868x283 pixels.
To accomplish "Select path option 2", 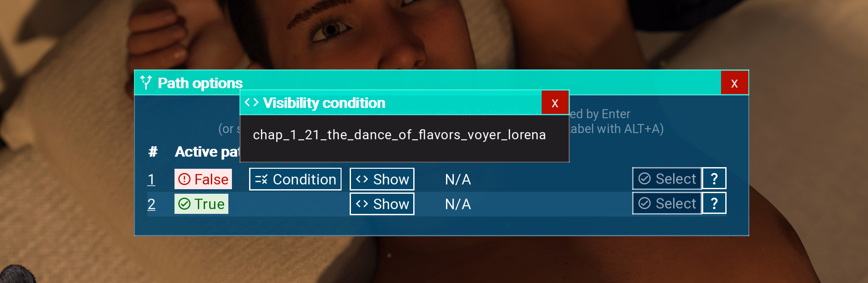I will 667,203.
